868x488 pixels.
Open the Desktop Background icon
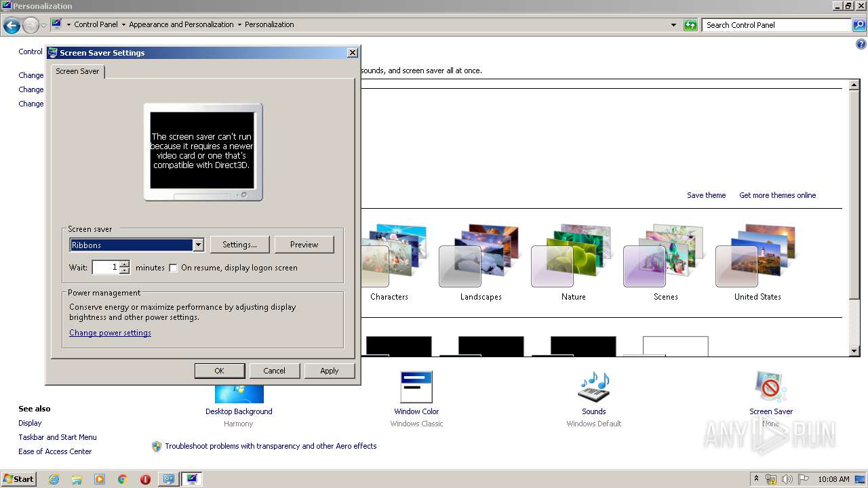[x=239, y=394]
